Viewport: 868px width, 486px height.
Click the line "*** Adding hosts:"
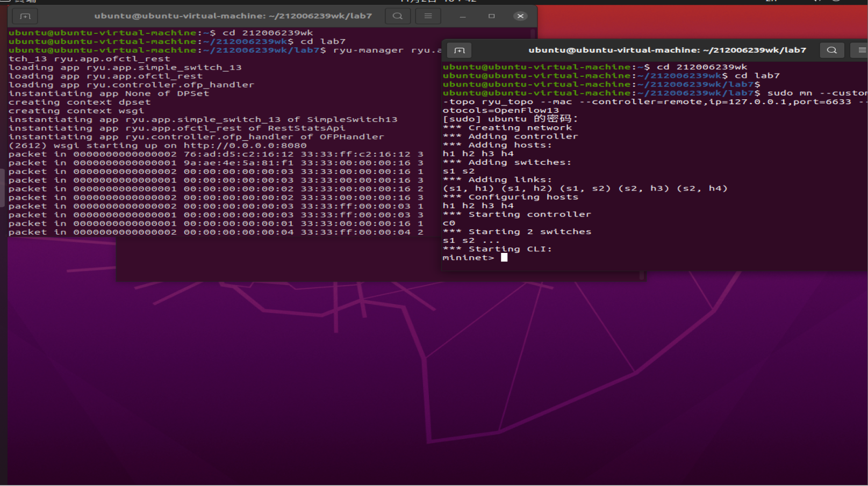pos(498,145)
